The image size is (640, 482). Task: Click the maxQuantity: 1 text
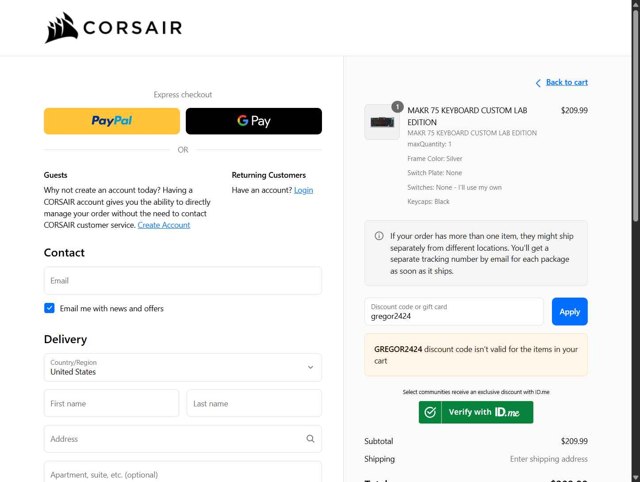tap(429, 144)
